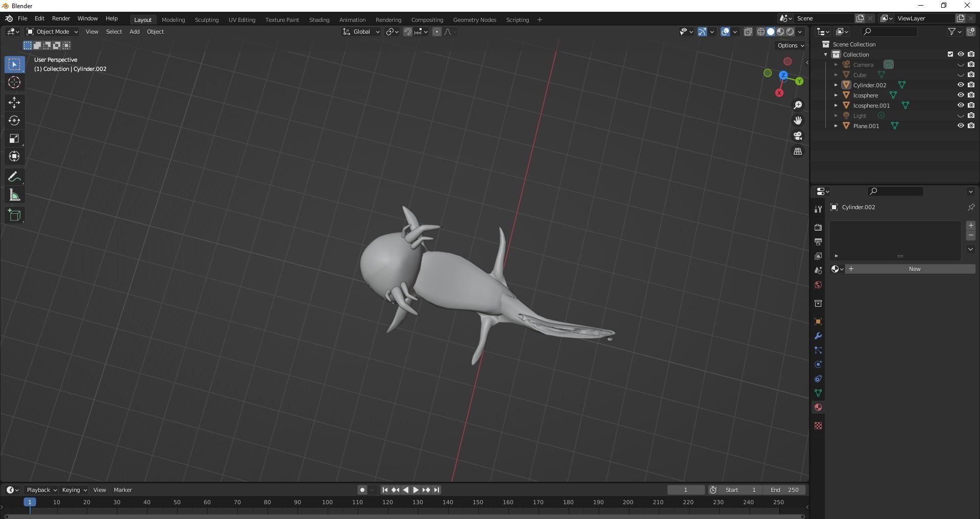Hide Cylinder.002 in viewport via eye icon
The height and width of the screenshot is (519, 980).
point(961,85)
